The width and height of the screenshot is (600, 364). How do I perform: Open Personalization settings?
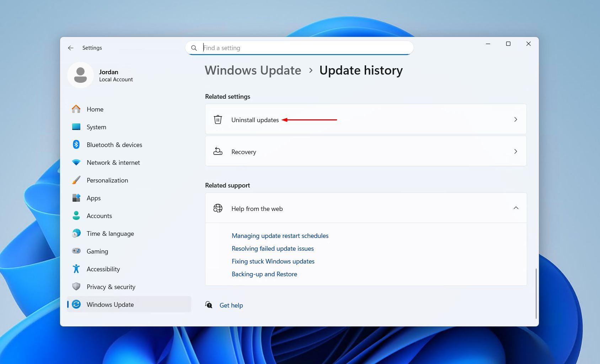click(x=129, y=180)
